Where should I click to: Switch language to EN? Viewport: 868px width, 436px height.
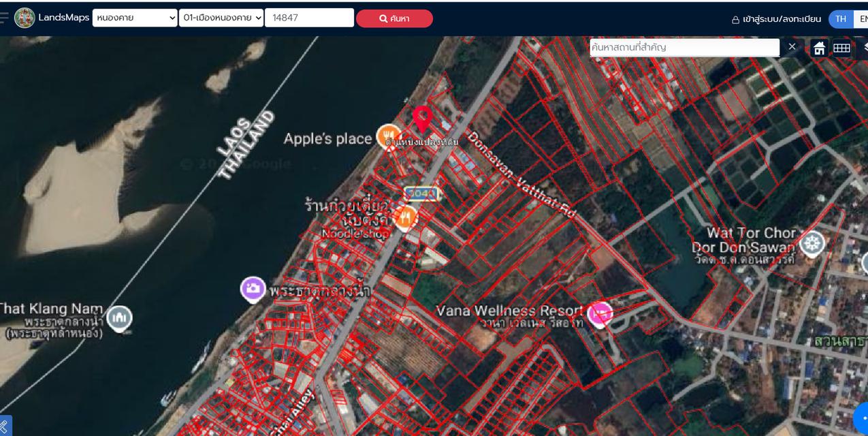click(862, 19)
